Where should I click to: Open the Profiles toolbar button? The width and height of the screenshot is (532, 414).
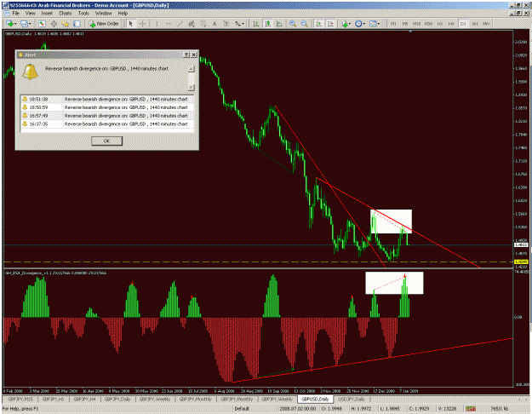tap(24, 24)
